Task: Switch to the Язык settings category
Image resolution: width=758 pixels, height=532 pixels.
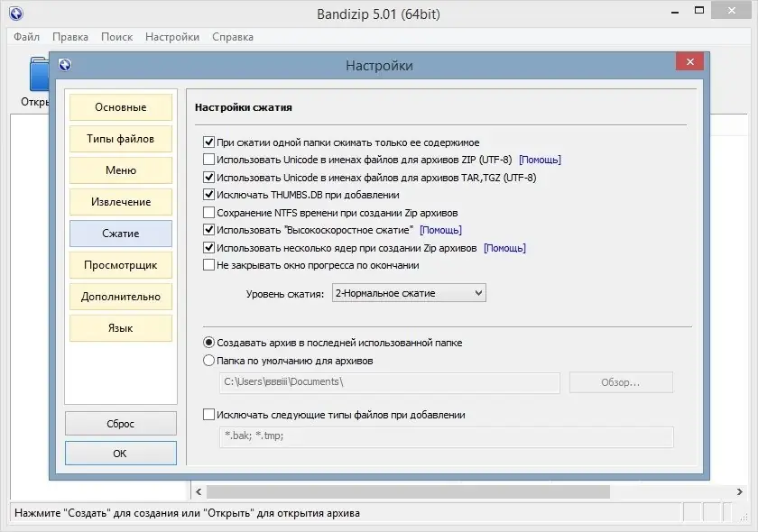Action: pos(120,327)
